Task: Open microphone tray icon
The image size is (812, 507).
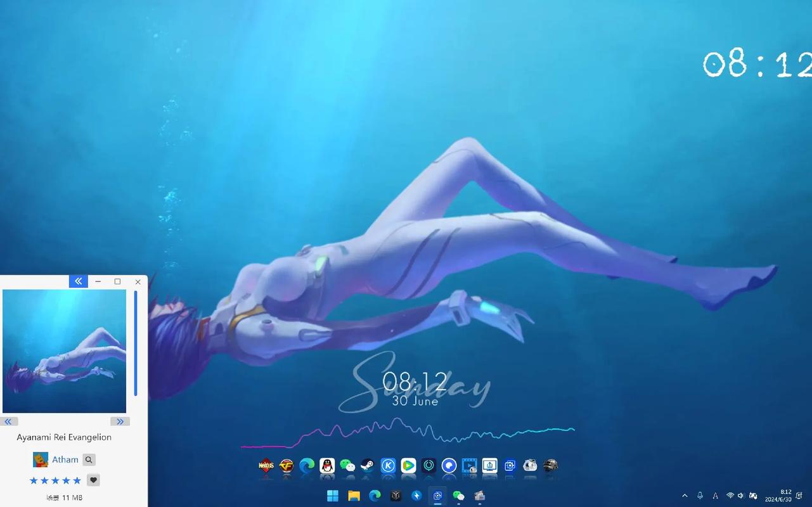Action: tap(700, 496)
